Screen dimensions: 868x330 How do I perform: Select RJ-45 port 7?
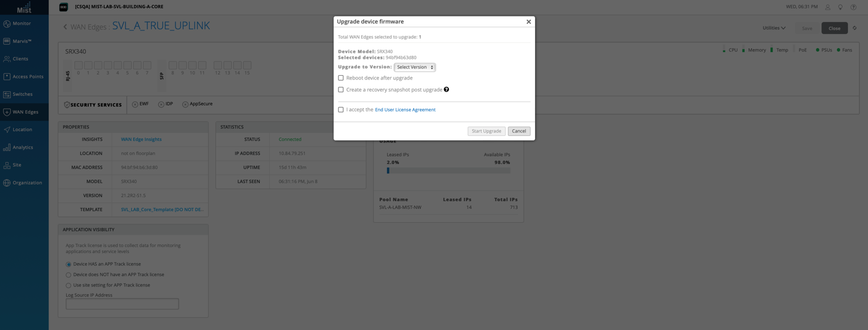click(147, 65)
